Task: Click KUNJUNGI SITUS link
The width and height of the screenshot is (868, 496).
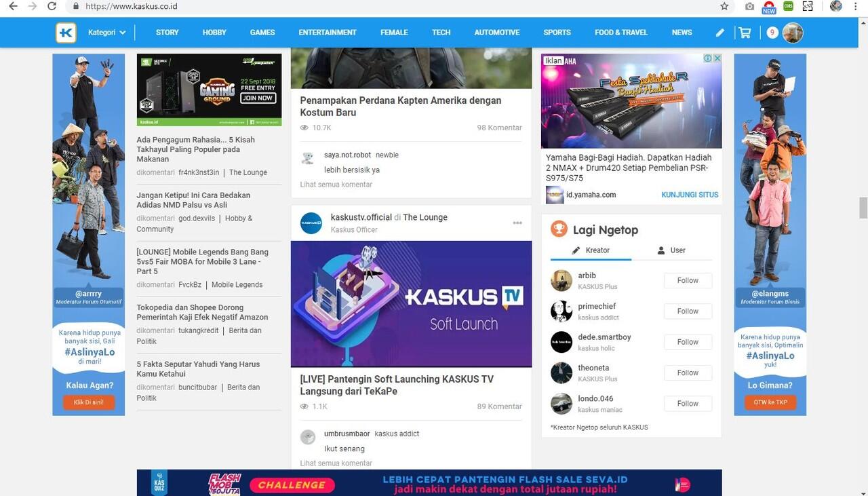Action: (690, 195)
